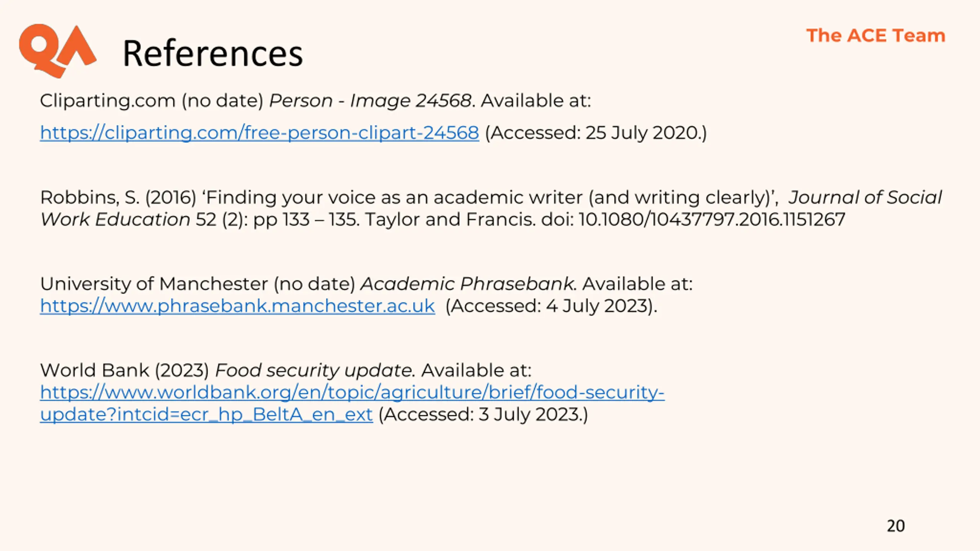Click the orange QA logo
Viewport: 980px width, 551px height.
[57, 51]
